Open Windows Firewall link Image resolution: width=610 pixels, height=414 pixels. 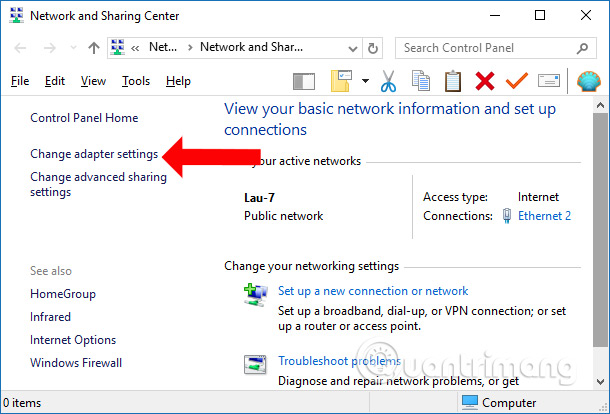point(76,363)
